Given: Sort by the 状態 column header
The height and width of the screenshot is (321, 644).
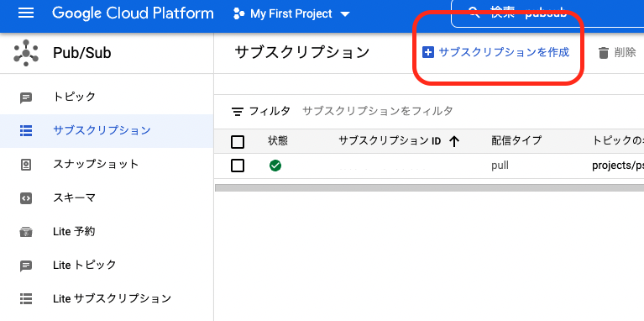Looking at the screenshot, I should click(278, 141).
